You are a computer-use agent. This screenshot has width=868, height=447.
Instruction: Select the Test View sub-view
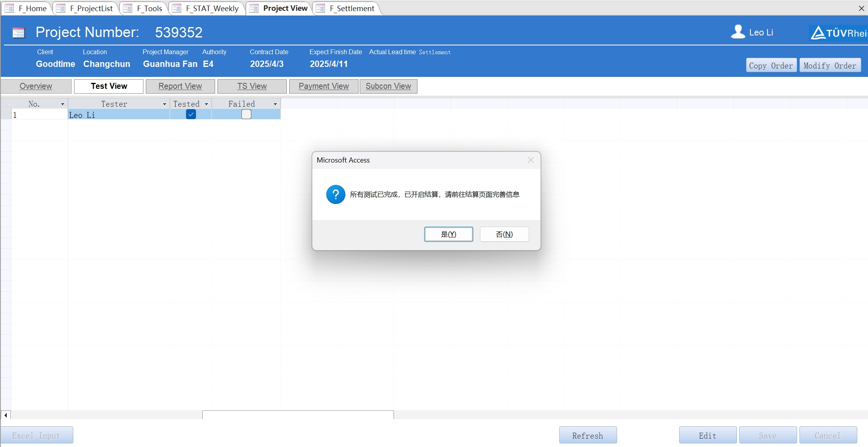coord(109,86)
